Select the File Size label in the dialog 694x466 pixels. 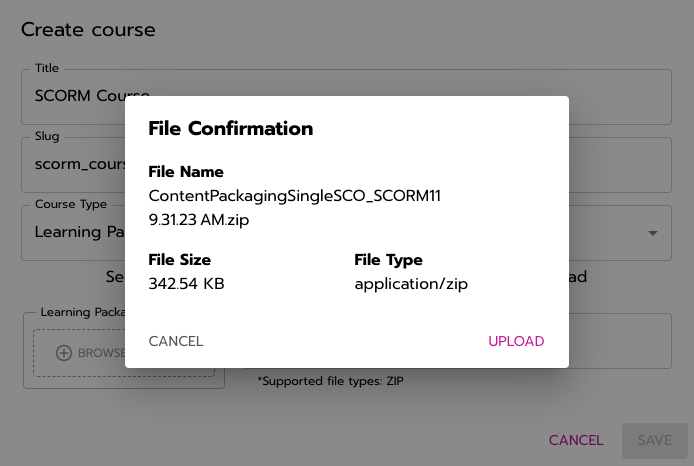(x=179, y=260)
